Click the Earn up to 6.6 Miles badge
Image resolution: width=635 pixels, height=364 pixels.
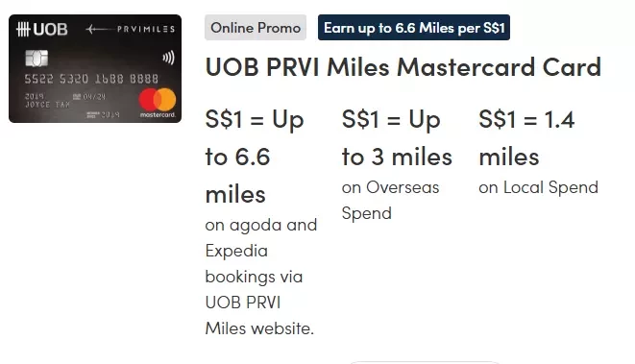(414, 28)
